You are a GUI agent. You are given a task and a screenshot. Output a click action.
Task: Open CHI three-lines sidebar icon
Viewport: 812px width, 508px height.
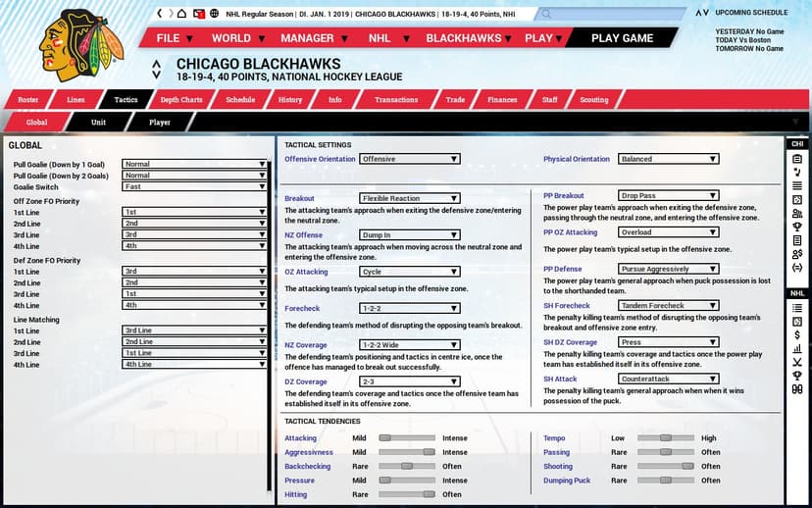[x=797, y=186]
